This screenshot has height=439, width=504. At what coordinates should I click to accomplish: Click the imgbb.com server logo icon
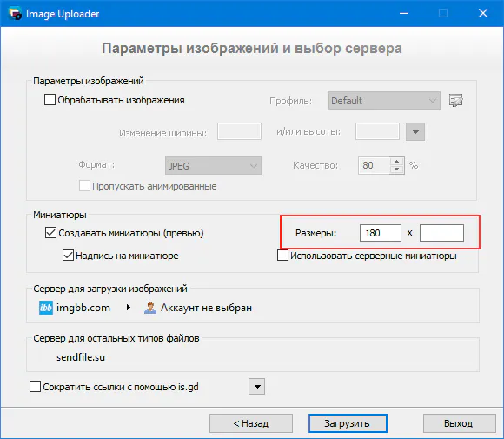click(46, 308)
